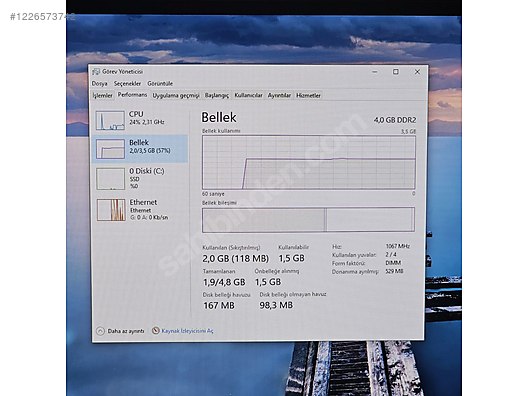Maximize the Görev Yöneticisi window
The width and height of the screenshot is (528, 396).
coord(396,72)
